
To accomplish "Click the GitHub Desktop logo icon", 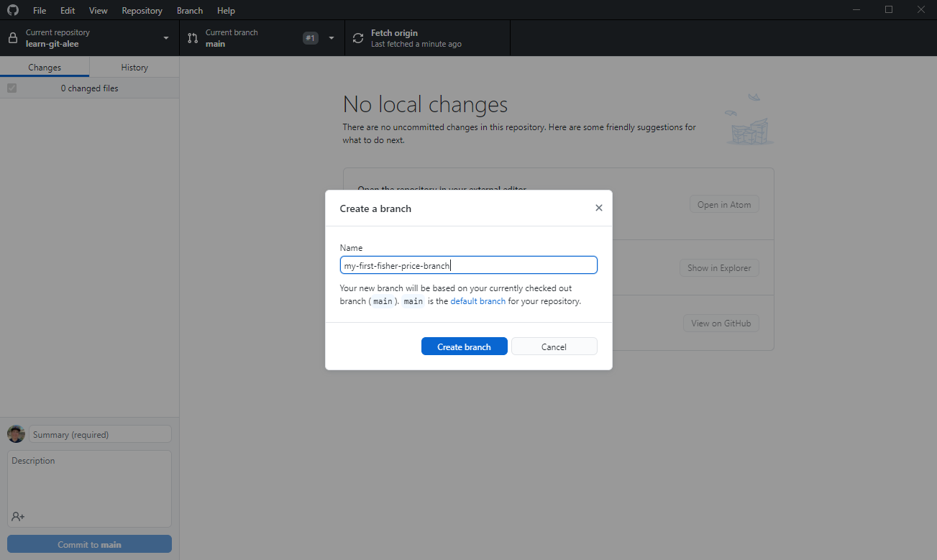I will click(13, 10).
